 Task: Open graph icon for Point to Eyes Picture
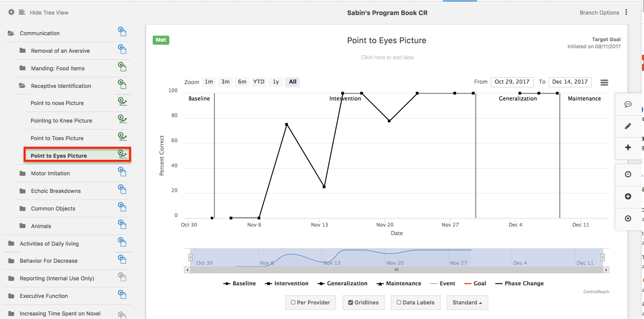tap(122, 154)
